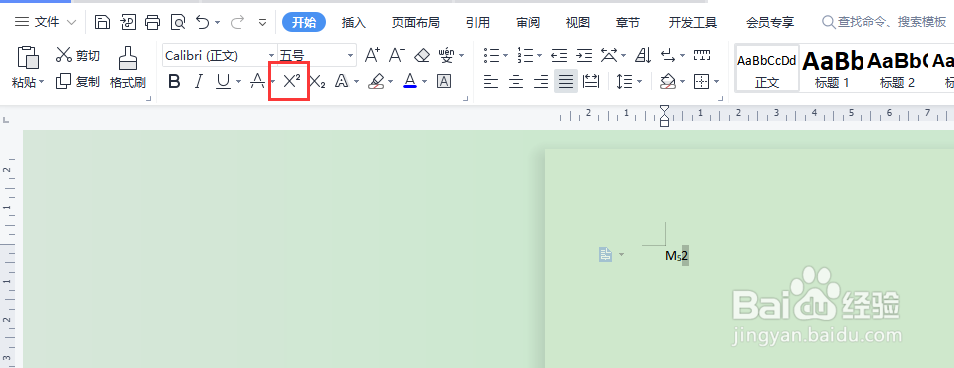Click the Chinese layout (character scaling) icon
Viewport: 954px width, 368px height.
(610, 55)
